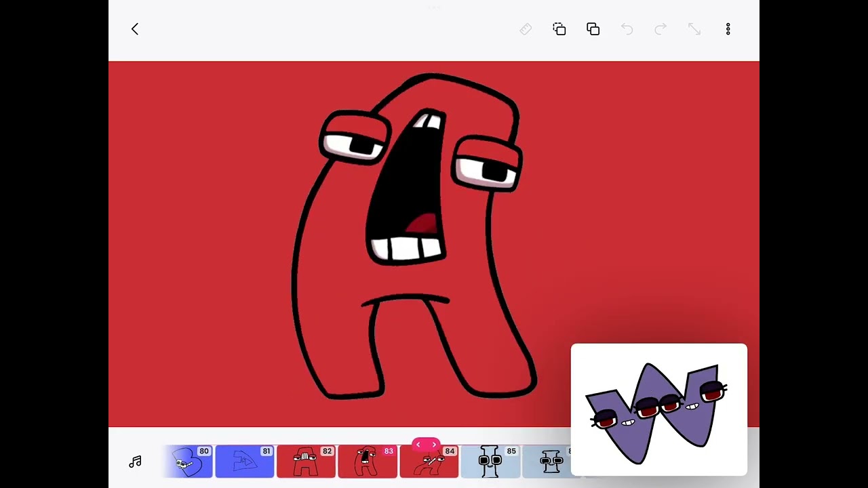Undo the last action
The width and height of the screenshot is (868, 488).
[x=627, y=29]
